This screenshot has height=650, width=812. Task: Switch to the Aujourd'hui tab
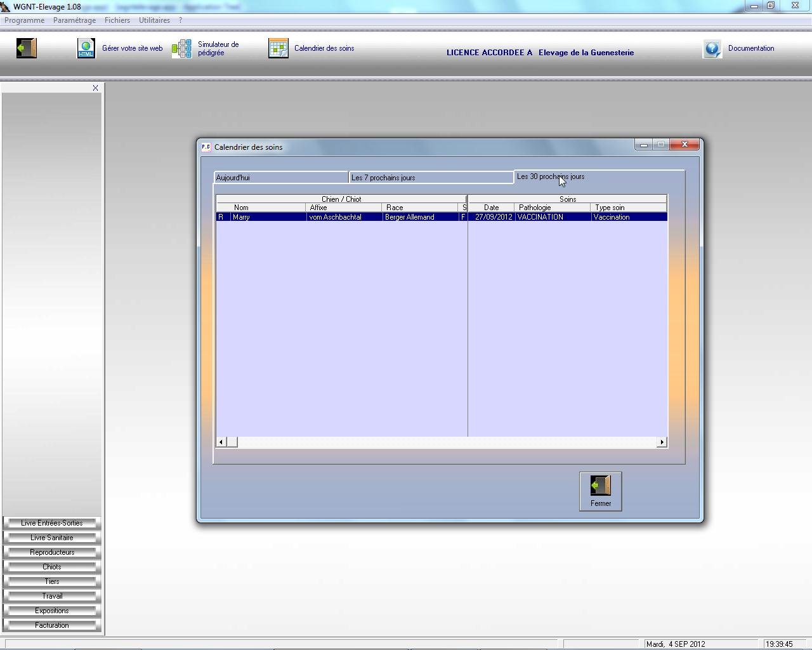click(280, 178)
